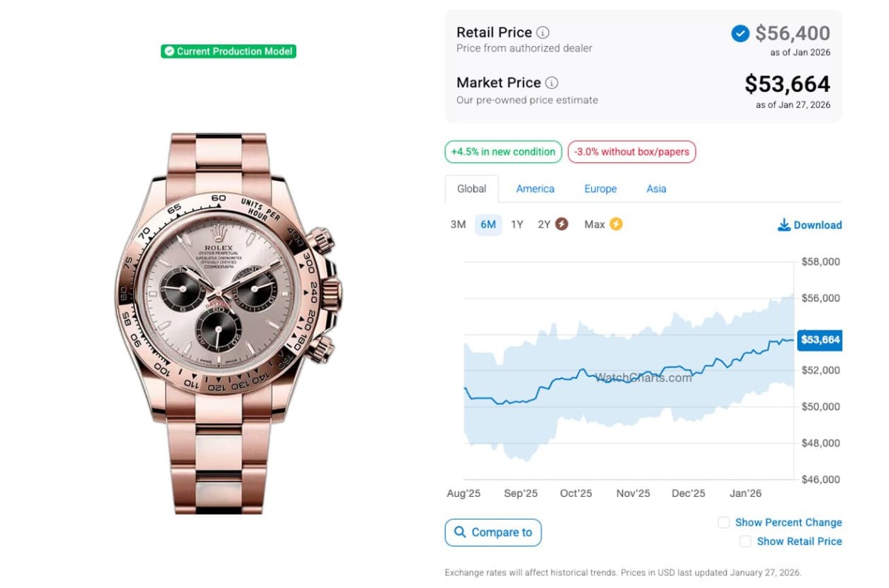
Task: Enable the Show Percent Change checkbox
Action: point(724,523)
